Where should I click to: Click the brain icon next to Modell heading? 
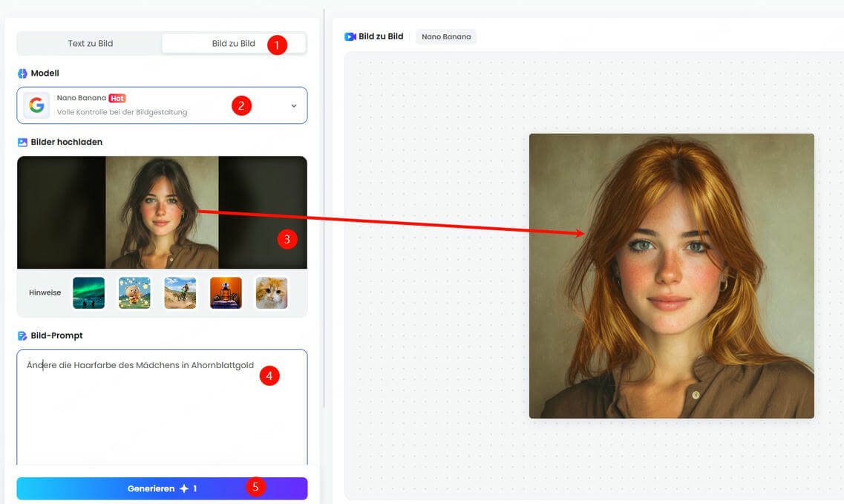[x=21, y=73]
